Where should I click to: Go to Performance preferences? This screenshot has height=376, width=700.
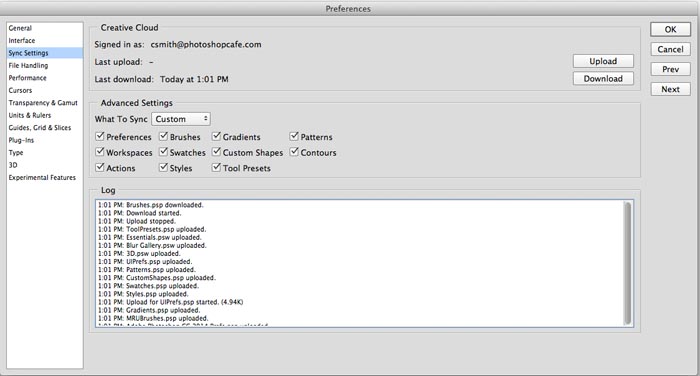[x=45, y=78]
